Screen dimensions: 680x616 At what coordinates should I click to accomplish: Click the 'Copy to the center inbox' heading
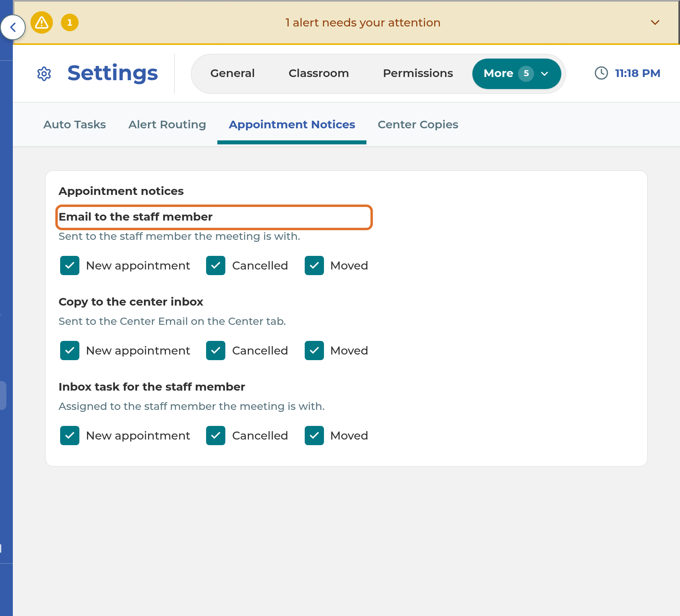click(131, 302)
